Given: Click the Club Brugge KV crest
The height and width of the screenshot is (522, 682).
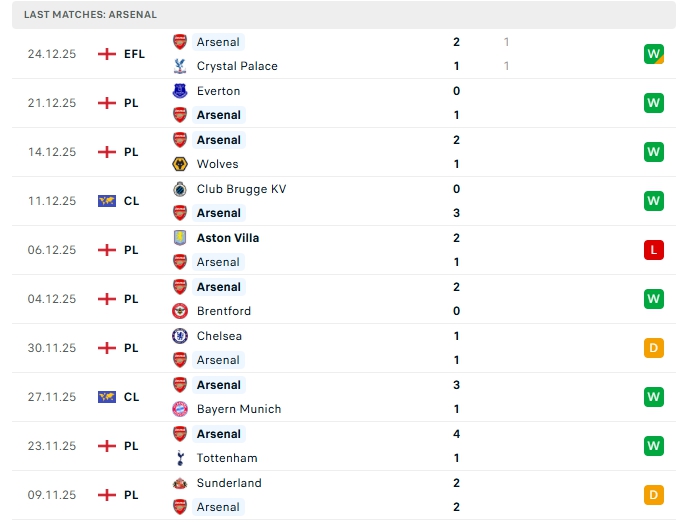Looking at the screenshot, I should pyautogui.click(x=180, y=189).
